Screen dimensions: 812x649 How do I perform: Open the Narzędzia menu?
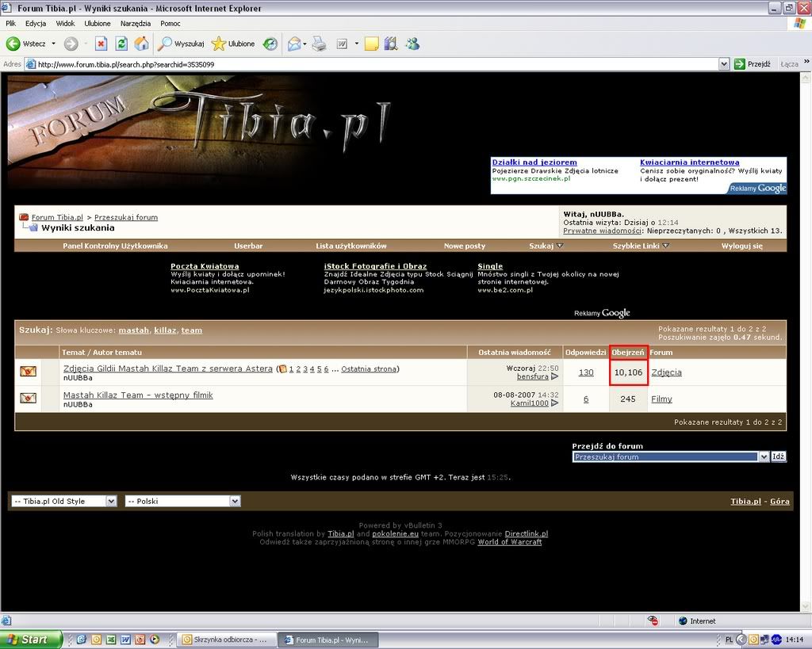(135, 23)
